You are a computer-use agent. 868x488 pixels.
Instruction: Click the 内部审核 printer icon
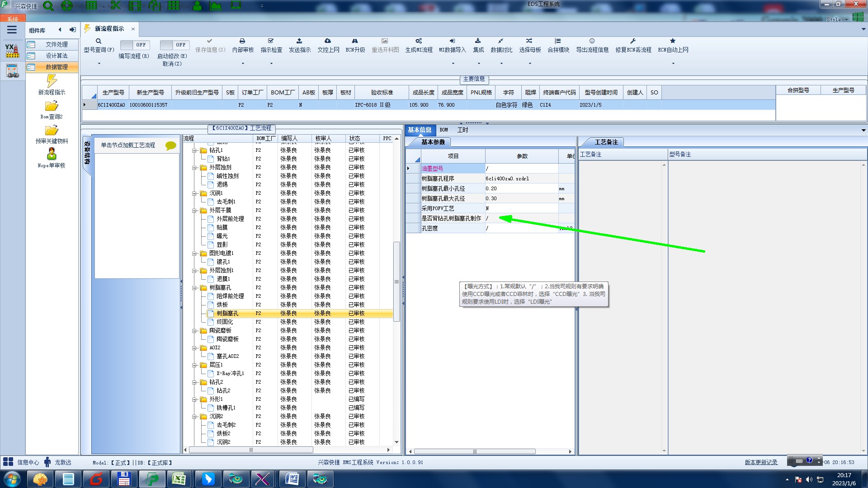click(242, 41)
